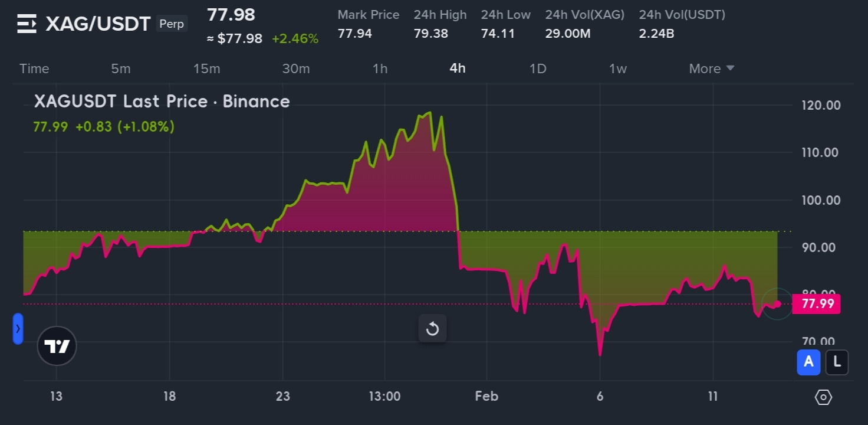Viewport: 868px width, 425px height.
Task: Click the 77.99 price label on axis
Action: (x=816, y=304)
